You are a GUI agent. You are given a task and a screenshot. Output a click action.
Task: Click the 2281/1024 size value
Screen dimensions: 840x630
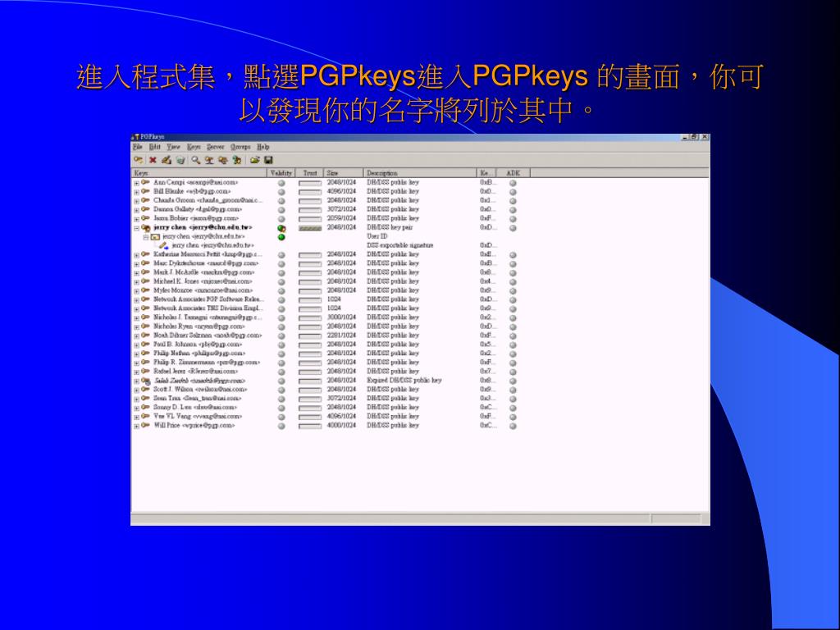click(x=341, y=336)
